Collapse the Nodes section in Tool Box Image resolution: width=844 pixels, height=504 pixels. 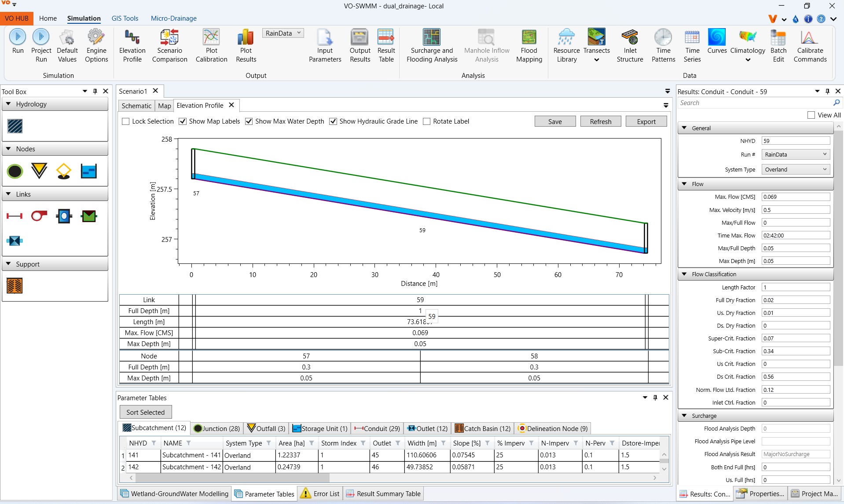click(x=8, y=149)
